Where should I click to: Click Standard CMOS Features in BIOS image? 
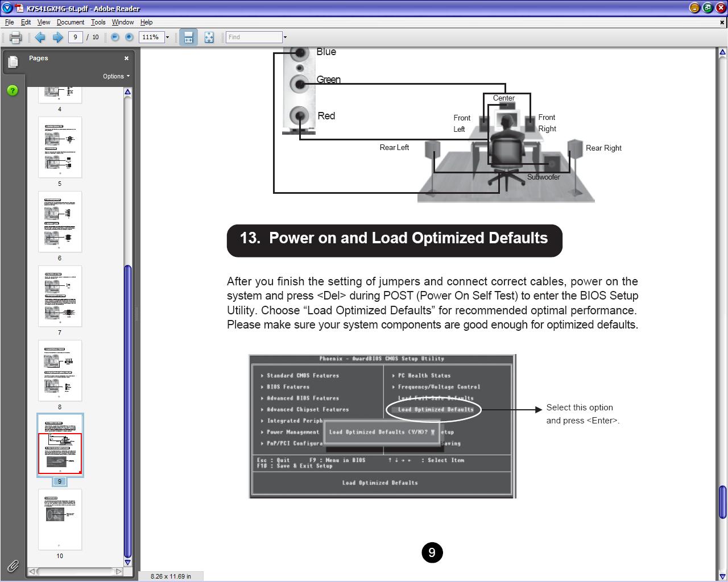click(303, 376)
